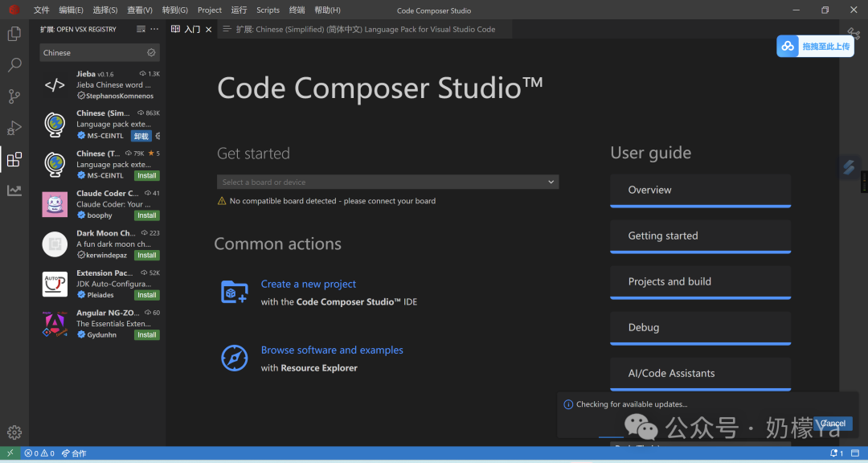Click the 合作 status bar item
This screenshot has height=463, width=868.
pos(74,453)
